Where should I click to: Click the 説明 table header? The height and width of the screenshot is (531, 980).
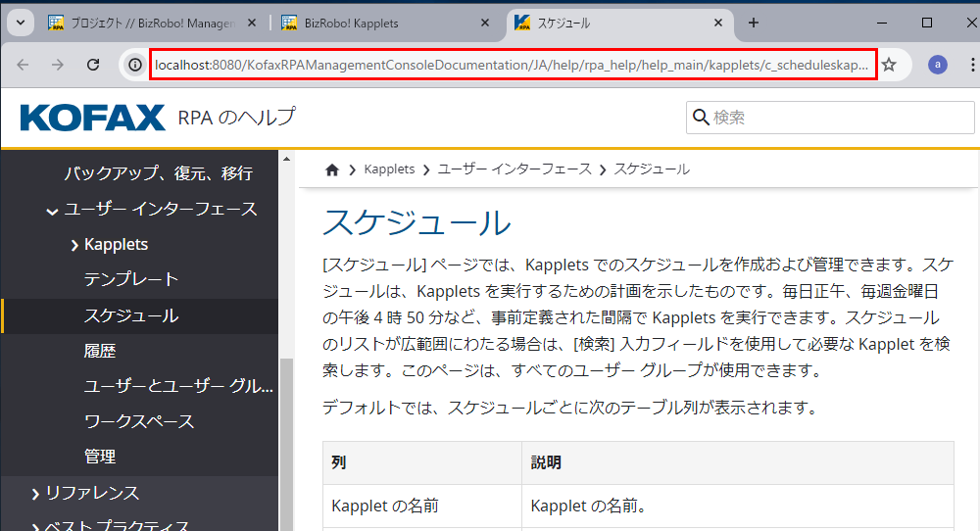[738, 462]
